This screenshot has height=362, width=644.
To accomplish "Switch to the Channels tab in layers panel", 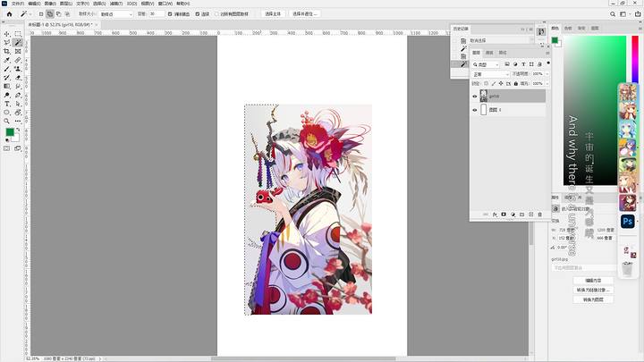I will coord(489,53).
